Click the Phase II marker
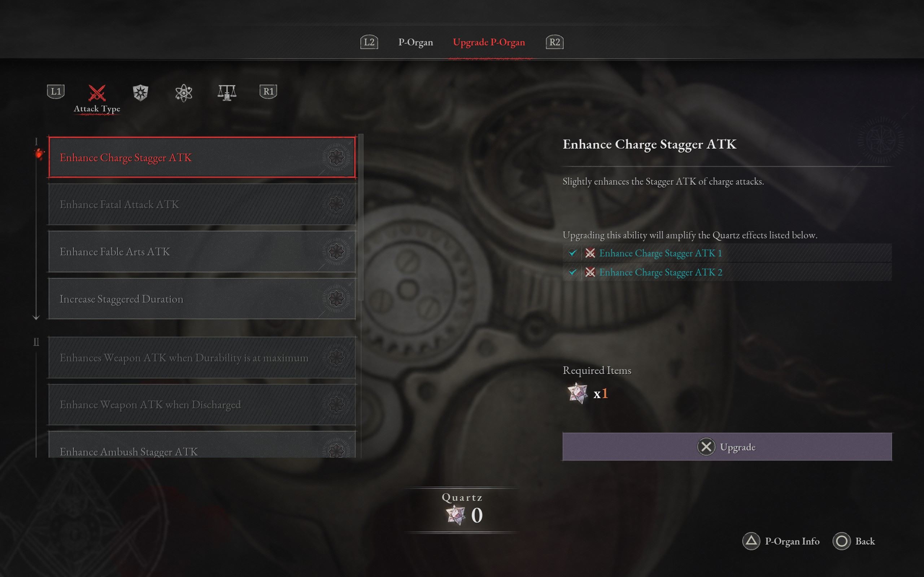Image resolution: width=924 pixels, height=577 pixels. (36, 342)
